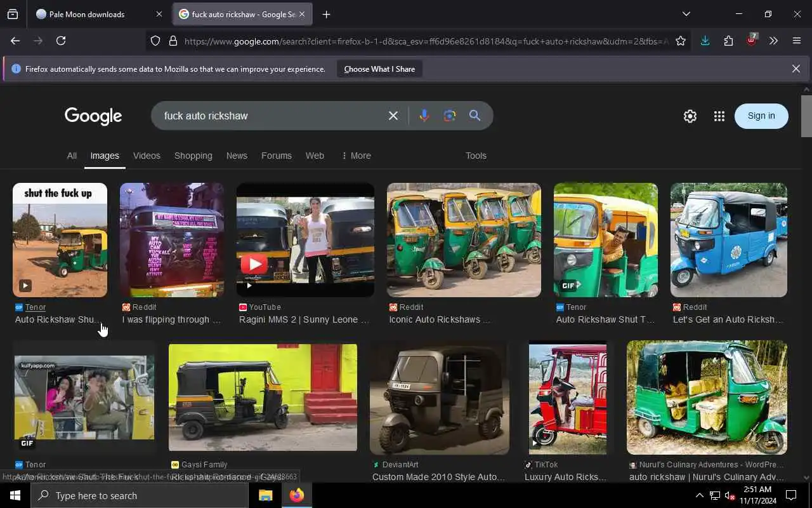Open the Firefox application menu
Viewport: 812px width, 508px height.
[x=797, y=41]
